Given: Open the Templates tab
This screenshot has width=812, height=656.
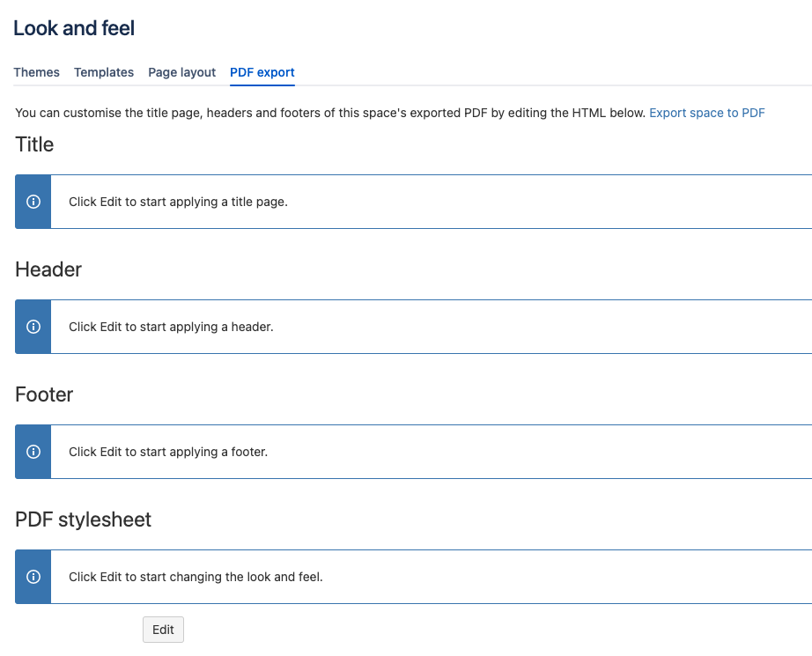Looking at the screenshot, I should click(x=103, y=72).
